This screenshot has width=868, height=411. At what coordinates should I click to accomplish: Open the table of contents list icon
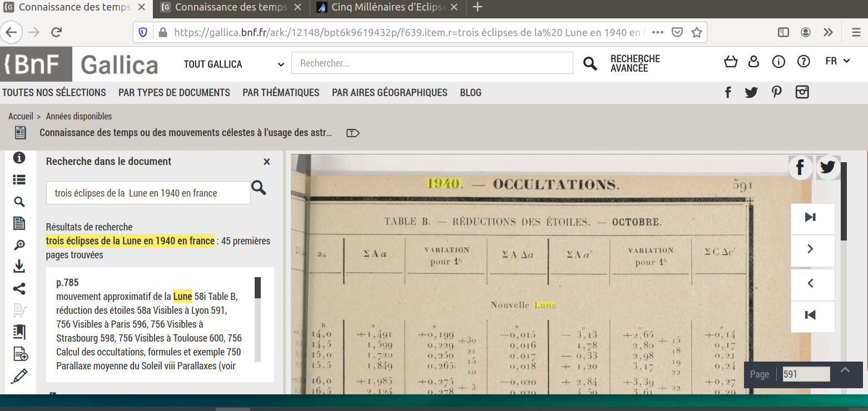pos(19,179)
